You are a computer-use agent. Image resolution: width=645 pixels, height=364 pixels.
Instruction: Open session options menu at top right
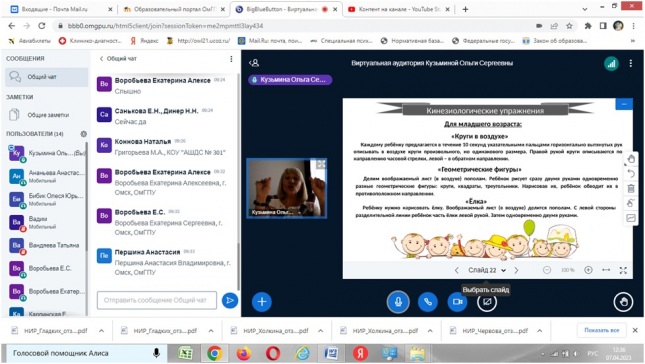[631, 63]
